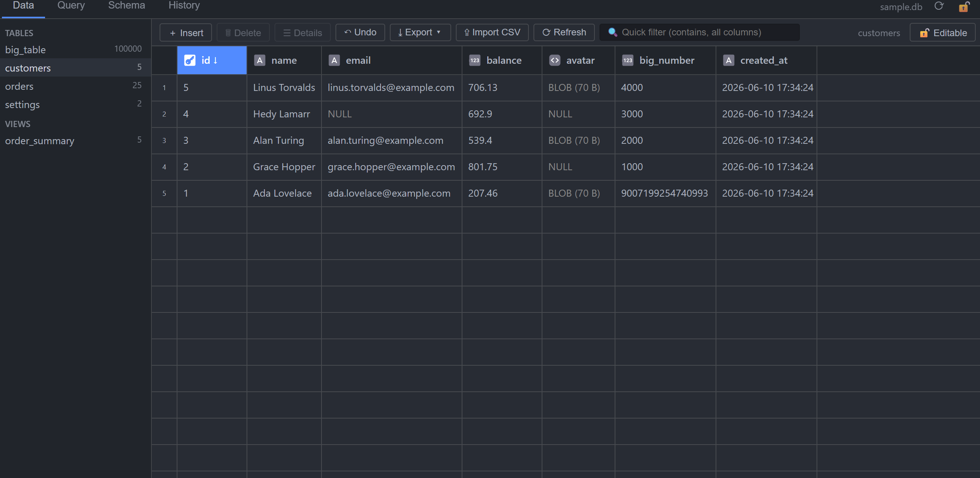
Task: Import a CSV file
Action: tap(492, 32)
